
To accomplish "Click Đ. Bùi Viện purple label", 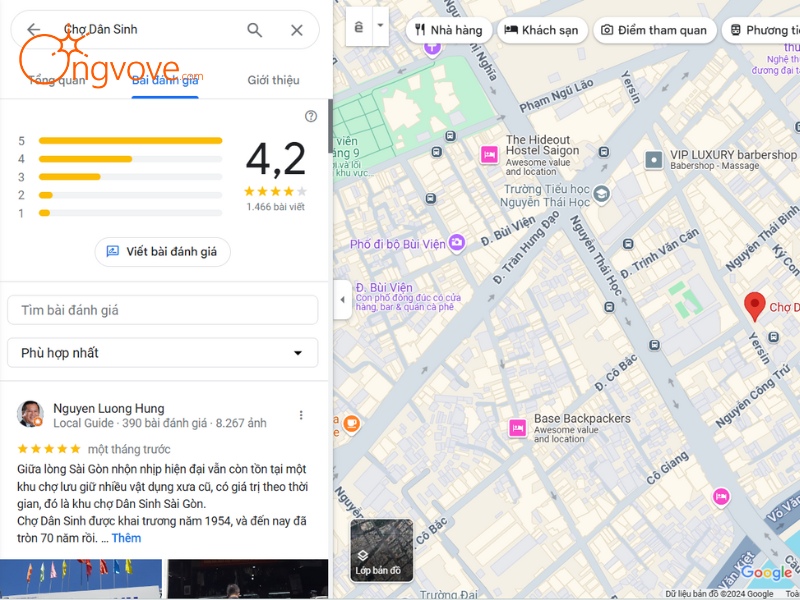I will click(384, 287).
